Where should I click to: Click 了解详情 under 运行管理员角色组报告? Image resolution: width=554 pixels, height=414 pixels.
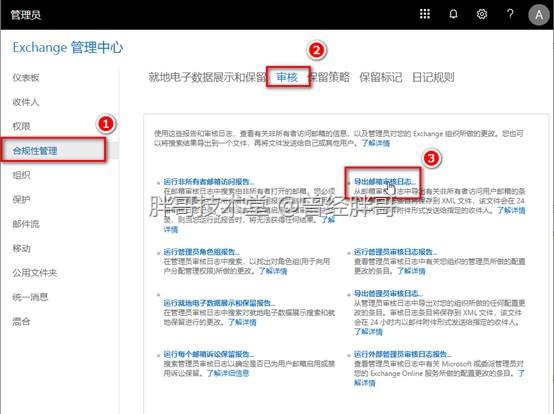(x=273, y=271)
